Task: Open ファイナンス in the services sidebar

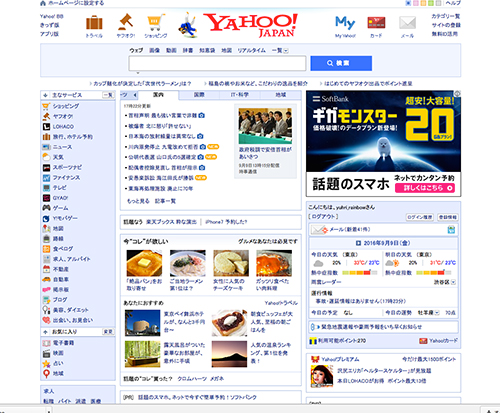Action: pos(66,178)
